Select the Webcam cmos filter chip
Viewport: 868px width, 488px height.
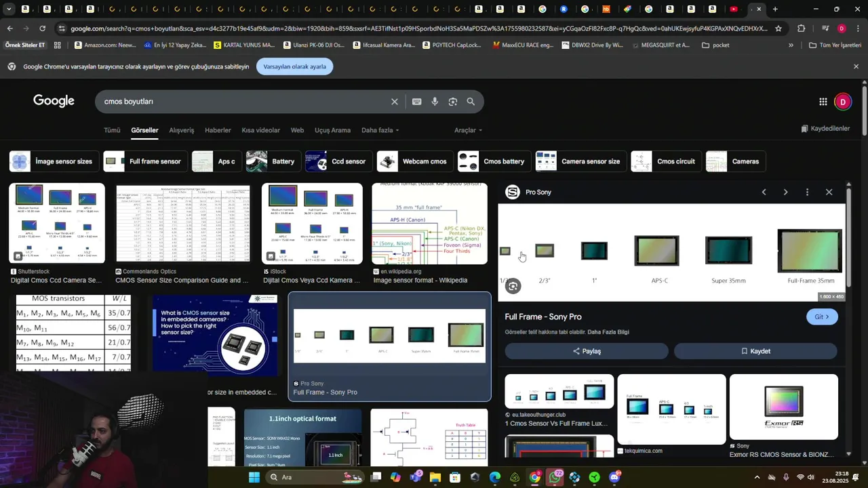(414, 161)
